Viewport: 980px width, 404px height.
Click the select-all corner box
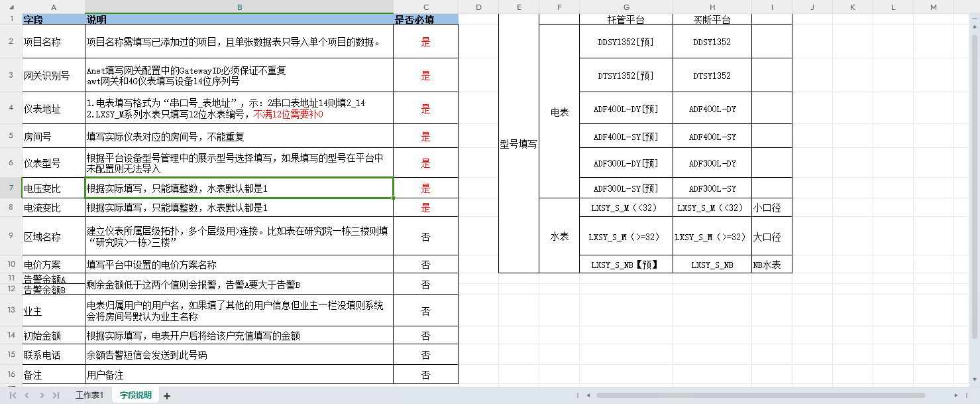point(11,7)
